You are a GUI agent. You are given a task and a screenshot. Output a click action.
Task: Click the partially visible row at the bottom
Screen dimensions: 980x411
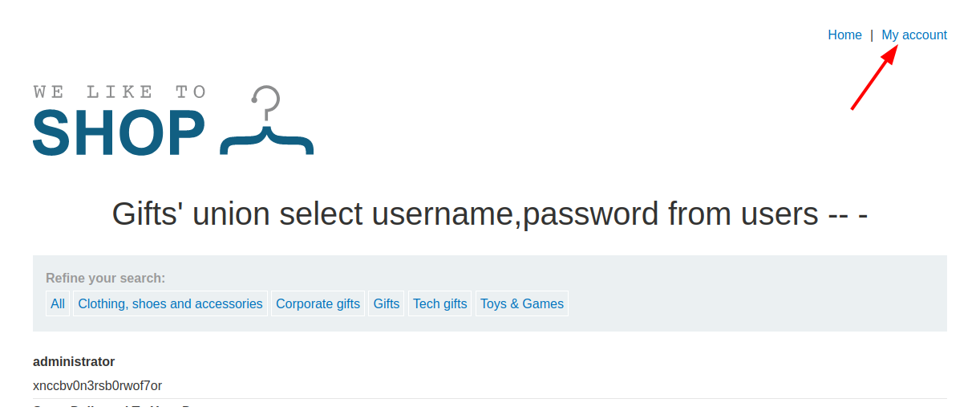(x=112, y=406)
